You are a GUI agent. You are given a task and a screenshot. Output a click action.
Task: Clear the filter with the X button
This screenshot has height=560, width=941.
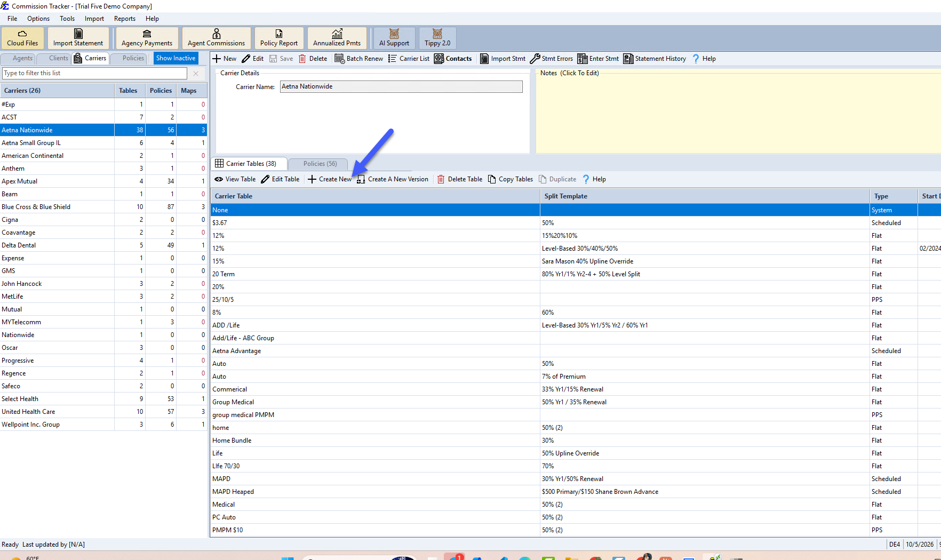[196, 74]
